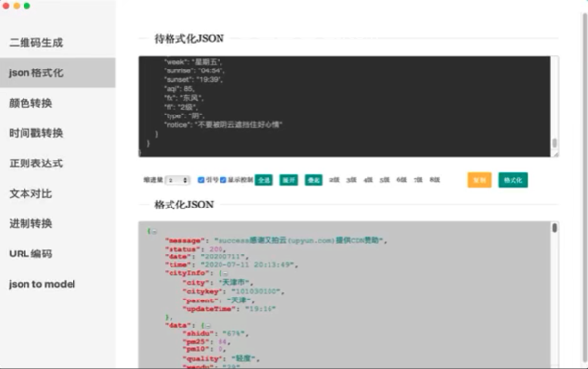This screenshot has width=588, height=369.
Task: Click the updateTime value 19:16
Action: 261,309
